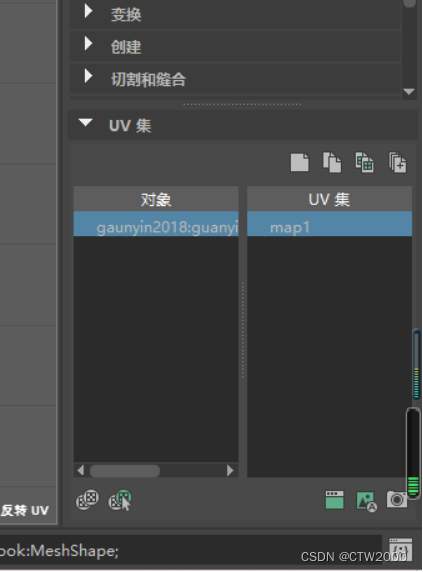This screenshot has width=423, height=572.
Task: Click the UV 集 column header
Action: (x=329, y=199)
